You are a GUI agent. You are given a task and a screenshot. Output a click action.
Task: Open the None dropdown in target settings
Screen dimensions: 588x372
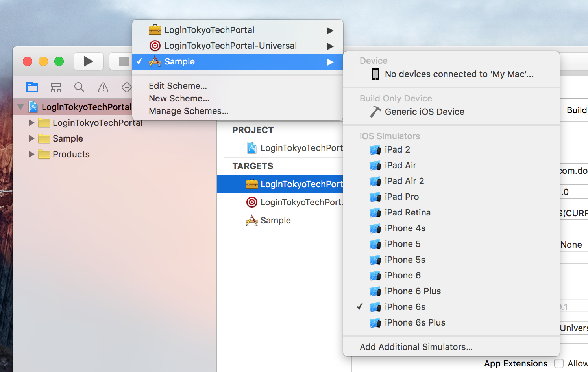pyautogui.click(x=574, y=245)
